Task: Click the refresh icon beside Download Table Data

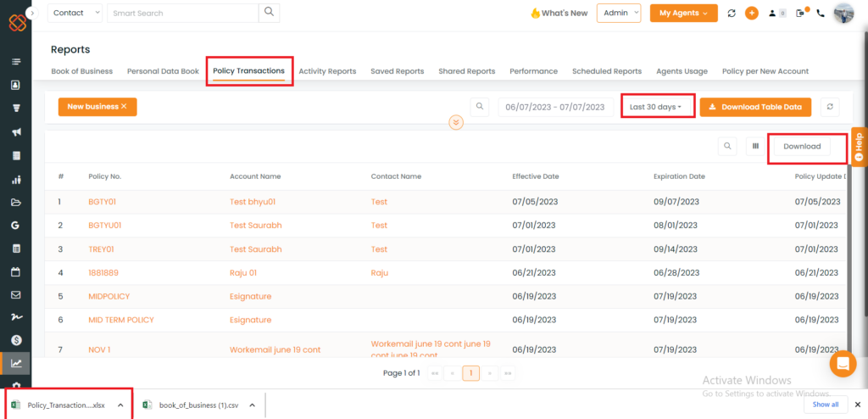Action: point(830,107)
